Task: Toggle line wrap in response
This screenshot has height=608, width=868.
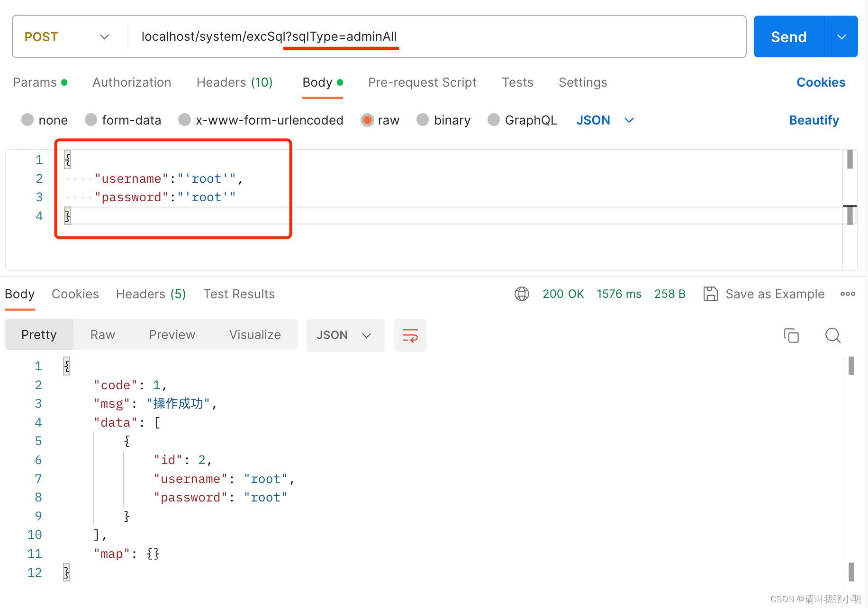Action: point(410,335)
